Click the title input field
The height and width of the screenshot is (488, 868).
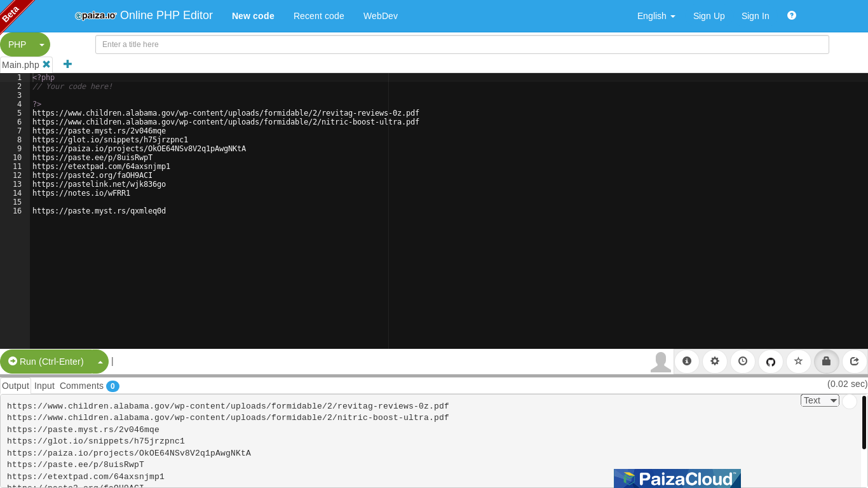(x=462, y=44)
